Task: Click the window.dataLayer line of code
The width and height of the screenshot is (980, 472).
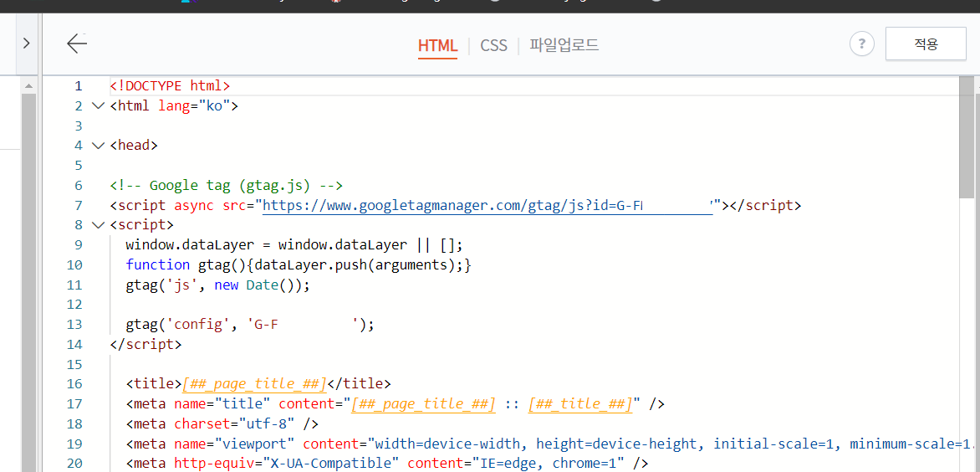Action: pyautogui.click(x=293, y=245)
